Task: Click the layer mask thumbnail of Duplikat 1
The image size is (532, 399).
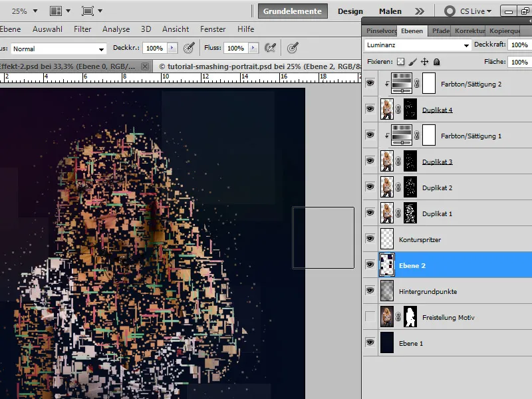Action: point(410,213)
